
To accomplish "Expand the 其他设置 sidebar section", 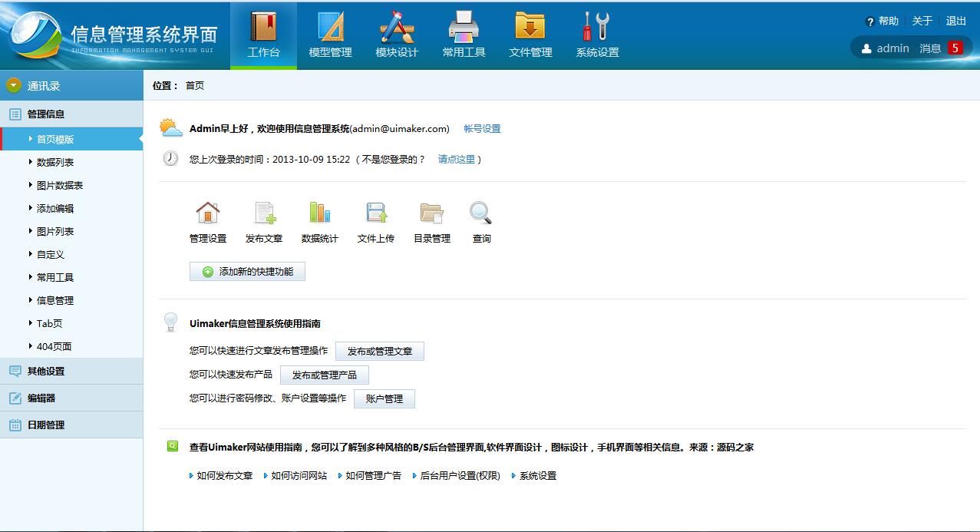I will click(46, 371).
